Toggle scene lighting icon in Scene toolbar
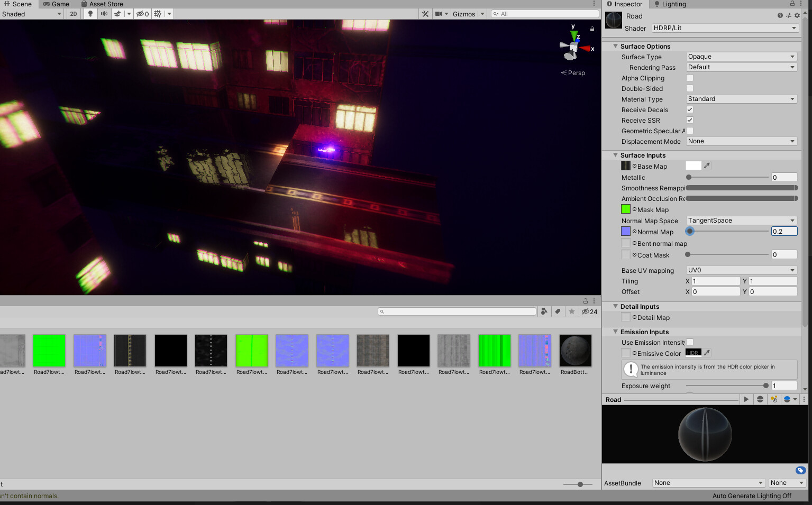The height and width of the screenshot is (505, 812). (89, 14)
